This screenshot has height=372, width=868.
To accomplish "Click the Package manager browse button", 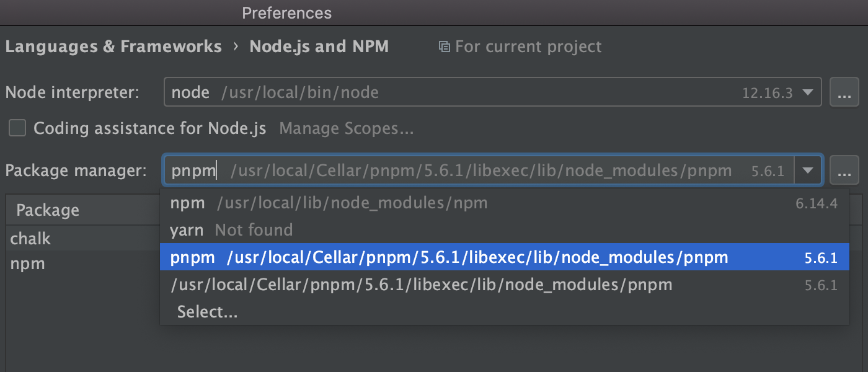I will tap(844, 170).
